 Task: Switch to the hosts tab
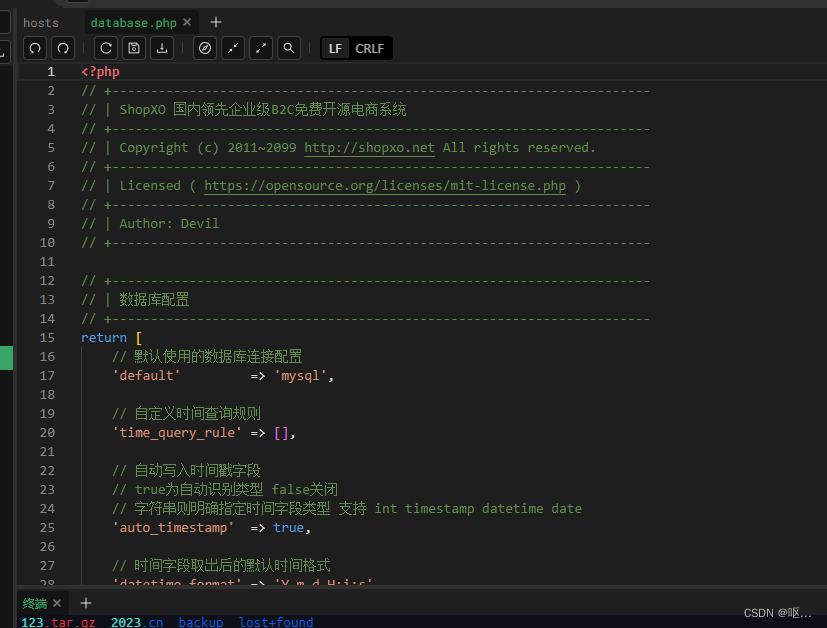coord(41,22)
